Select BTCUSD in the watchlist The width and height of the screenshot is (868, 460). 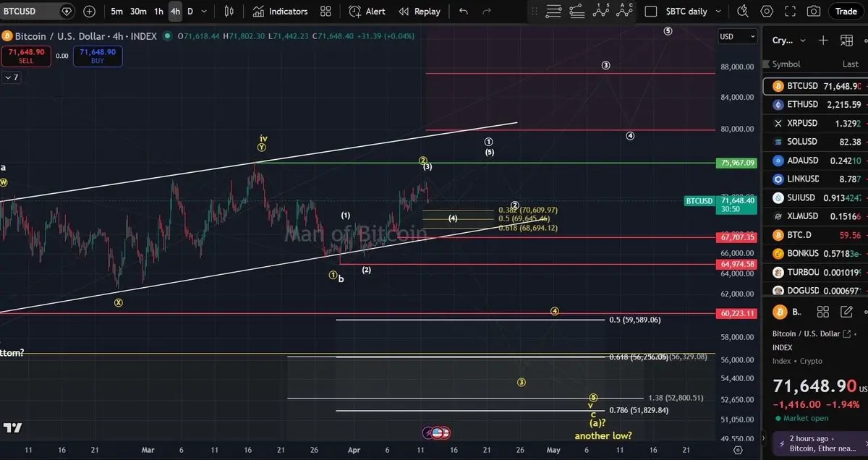pyautogui.click(x=815, y=86)
